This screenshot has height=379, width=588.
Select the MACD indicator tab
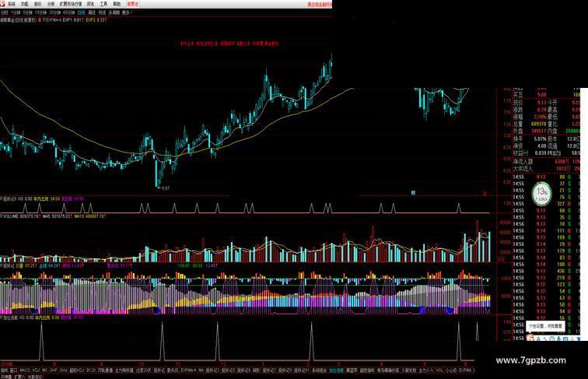25,370
